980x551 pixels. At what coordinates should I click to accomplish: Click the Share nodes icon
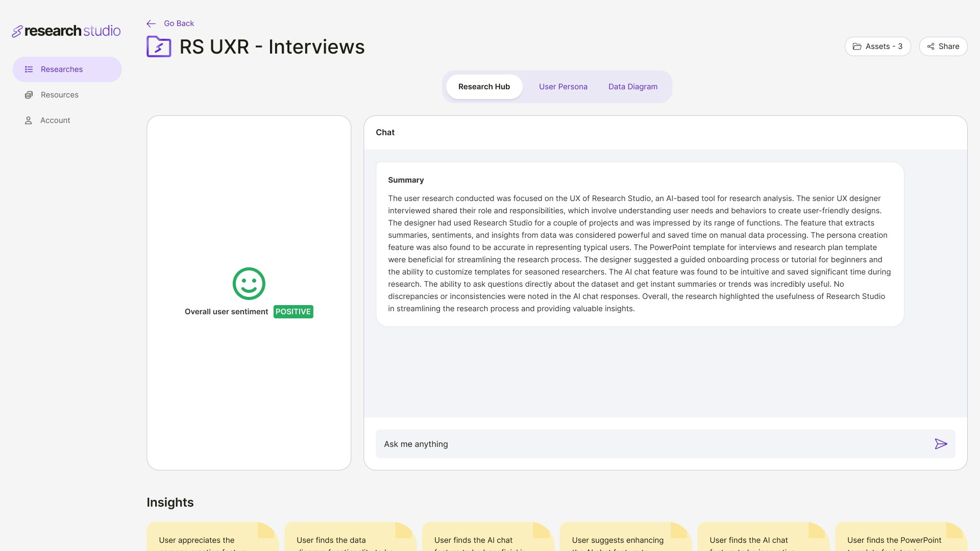[930, 46]
